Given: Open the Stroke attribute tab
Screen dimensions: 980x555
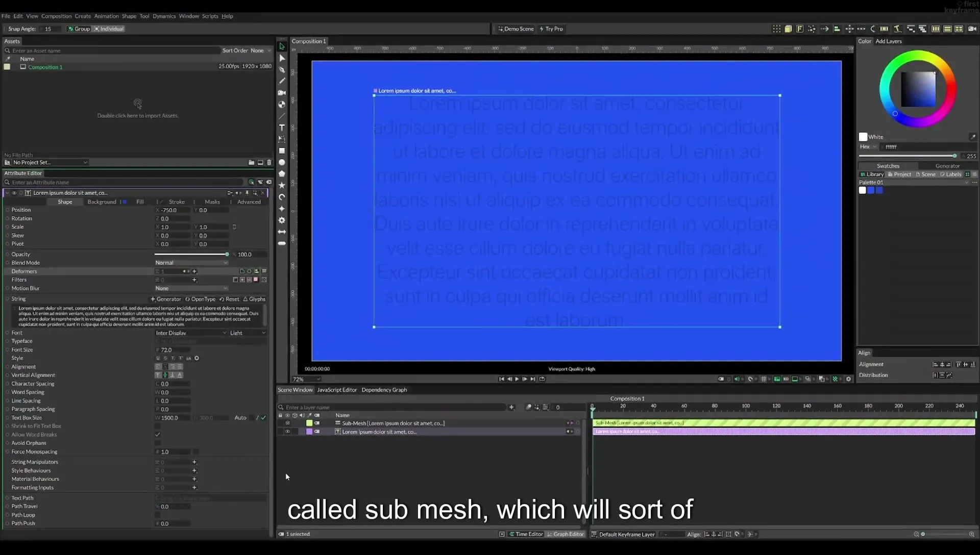Looking at the screenshot, I should pyautogui.click(x=177, y=202).
